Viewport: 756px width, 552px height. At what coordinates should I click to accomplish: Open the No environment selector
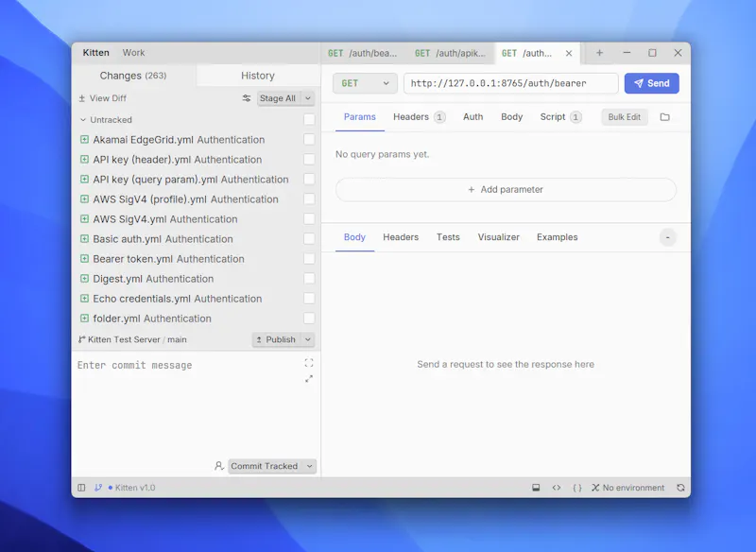pyautogui.click(x=628, y=488)
